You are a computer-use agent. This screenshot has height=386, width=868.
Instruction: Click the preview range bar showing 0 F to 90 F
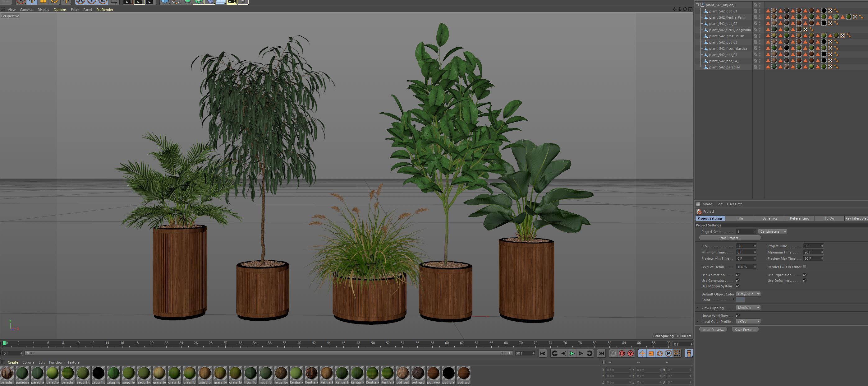[269, 353]
